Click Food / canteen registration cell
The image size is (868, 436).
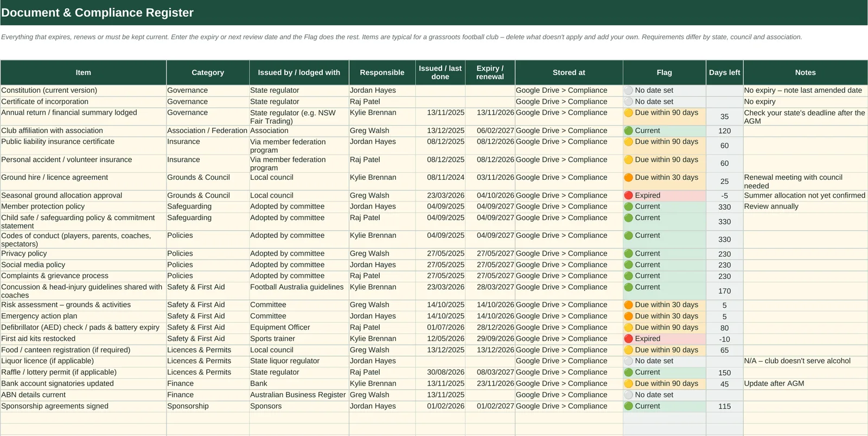(x=83, y=350)
